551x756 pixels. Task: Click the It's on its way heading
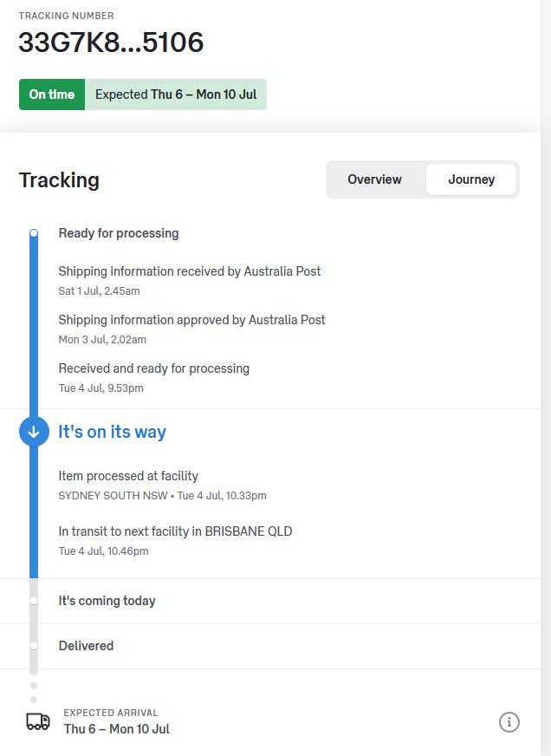point(112,432)
